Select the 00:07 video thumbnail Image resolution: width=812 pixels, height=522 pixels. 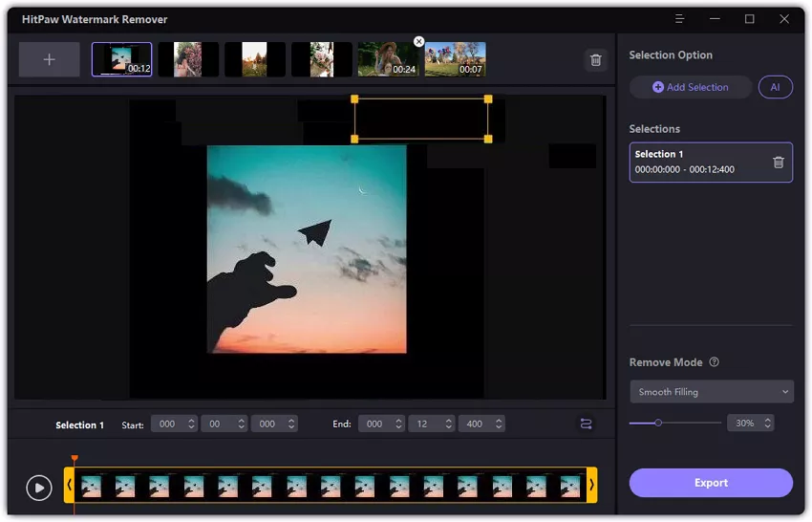[456, 59]
